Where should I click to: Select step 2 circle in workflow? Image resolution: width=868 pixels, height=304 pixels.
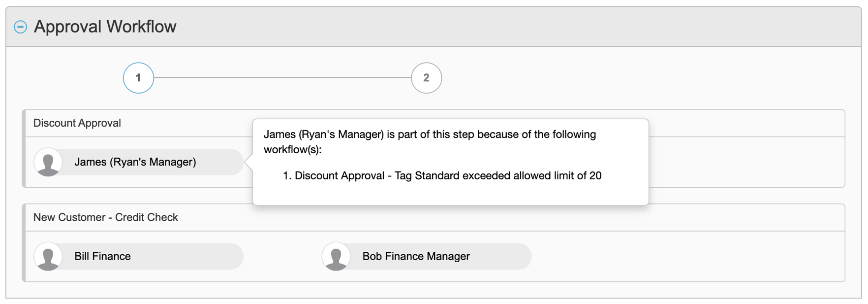(426, 78)
